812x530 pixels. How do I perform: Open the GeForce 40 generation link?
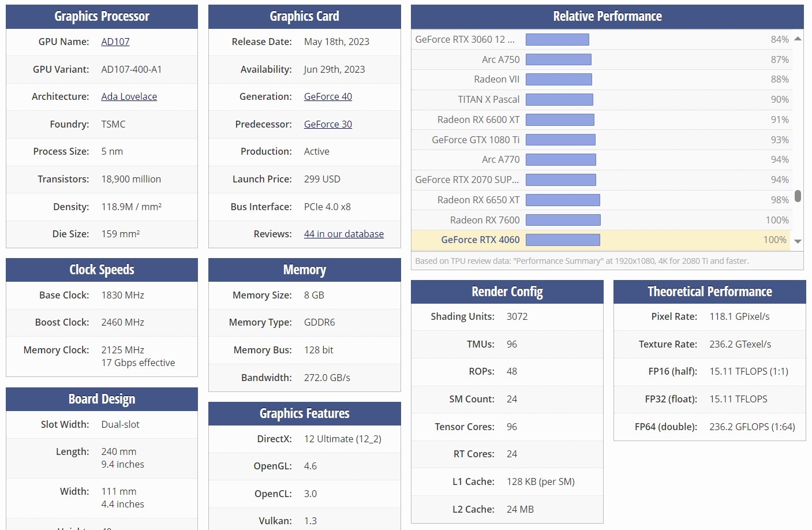click(328, 96)
